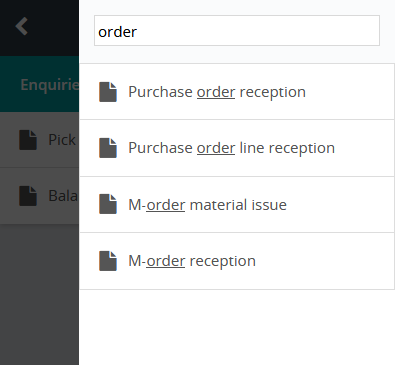Click the back chevron arrow
Image resolution: width=395 pixels, height=365 pixels.
pyautogui.click(x=22, y=26)
